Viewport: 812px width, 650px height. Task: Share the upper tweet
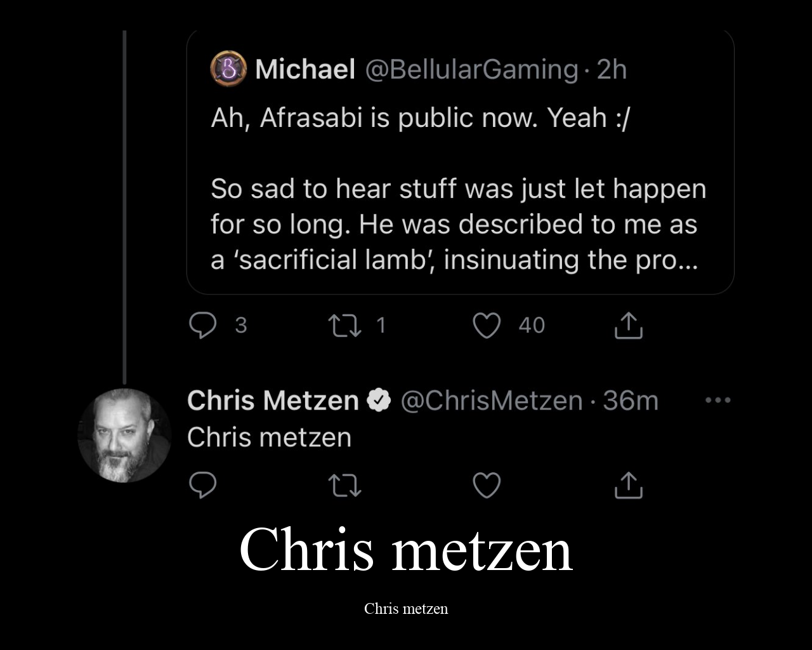[629, 326]
